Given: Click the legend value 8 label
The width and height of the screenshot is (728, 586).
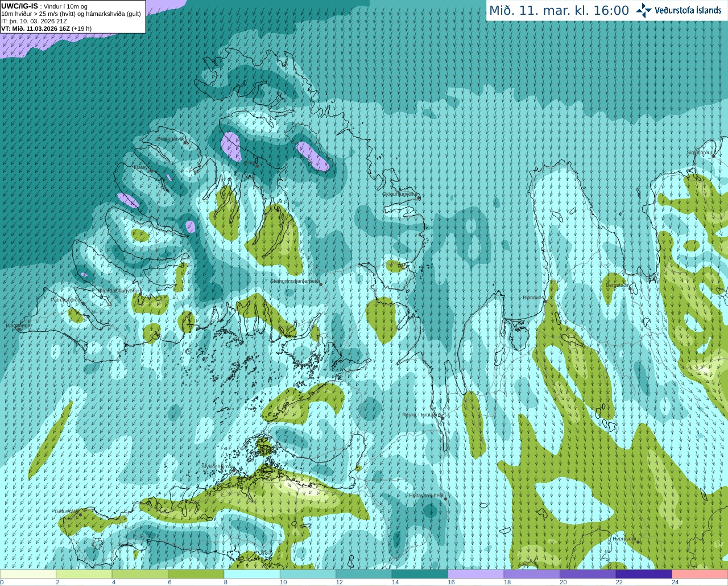Looking at the screenshot, I should coord(225,582).
